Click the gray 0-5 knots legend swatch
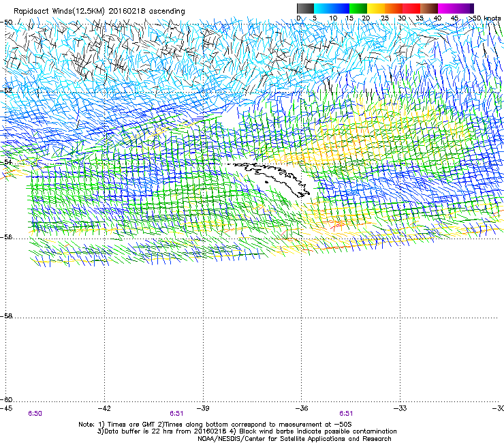This screenshot has height=443, width=504. pos(305,8)
